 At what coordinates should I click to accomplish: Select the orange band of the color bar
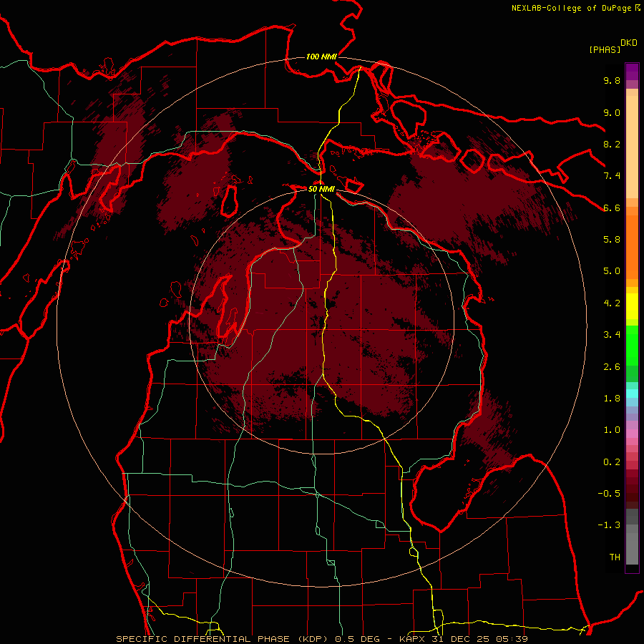(632, 247)
